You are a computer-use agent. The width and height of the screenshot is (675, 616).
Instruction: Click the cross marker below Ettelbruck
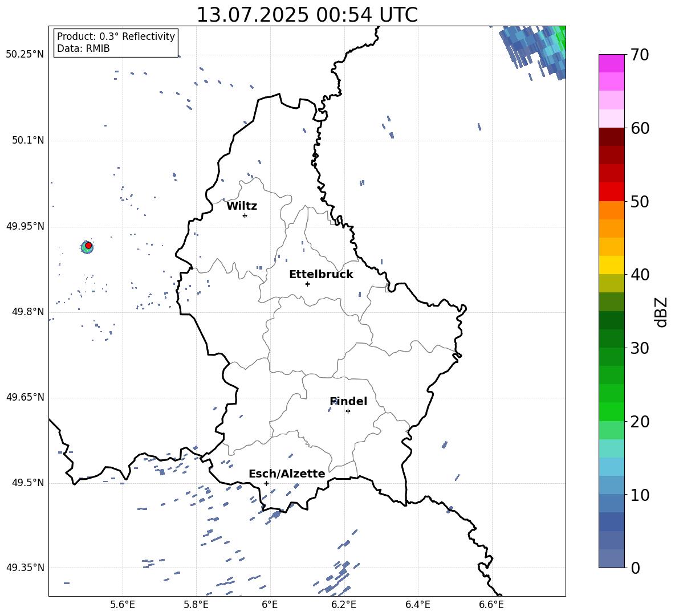click(307, 284)
